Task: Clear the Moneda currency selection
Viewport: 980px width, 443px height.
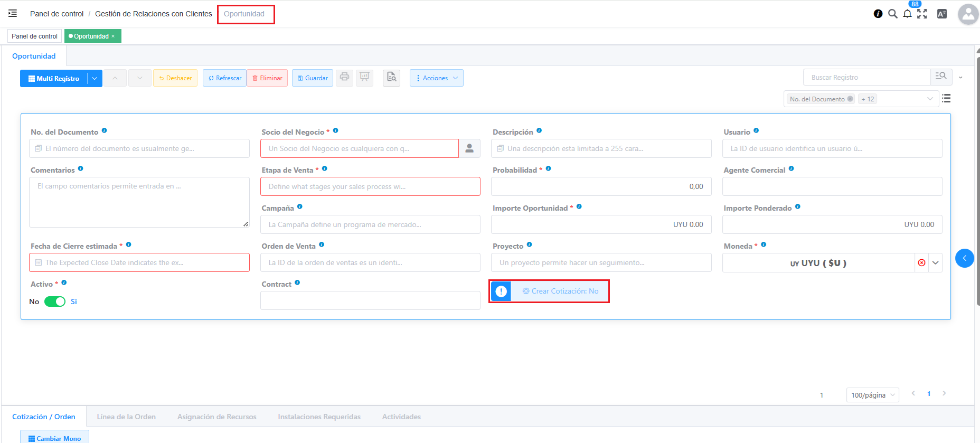Action: click(x=921, y=263)
